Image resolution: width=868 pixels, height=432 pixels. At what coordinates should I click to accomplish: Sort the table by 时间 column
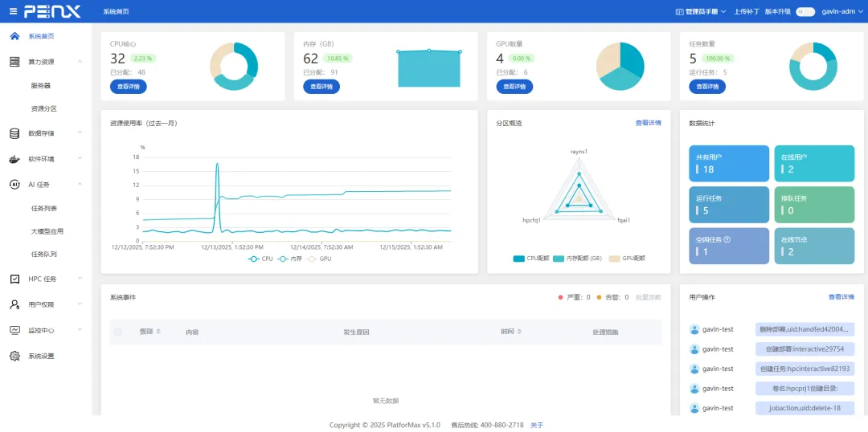click(511, 332)
